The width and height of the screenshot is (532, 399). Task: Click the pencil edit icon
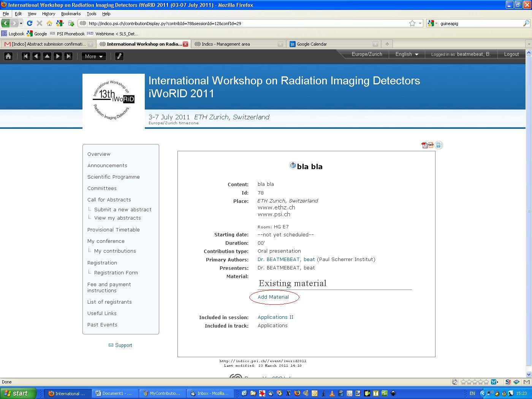click(119, 56)
